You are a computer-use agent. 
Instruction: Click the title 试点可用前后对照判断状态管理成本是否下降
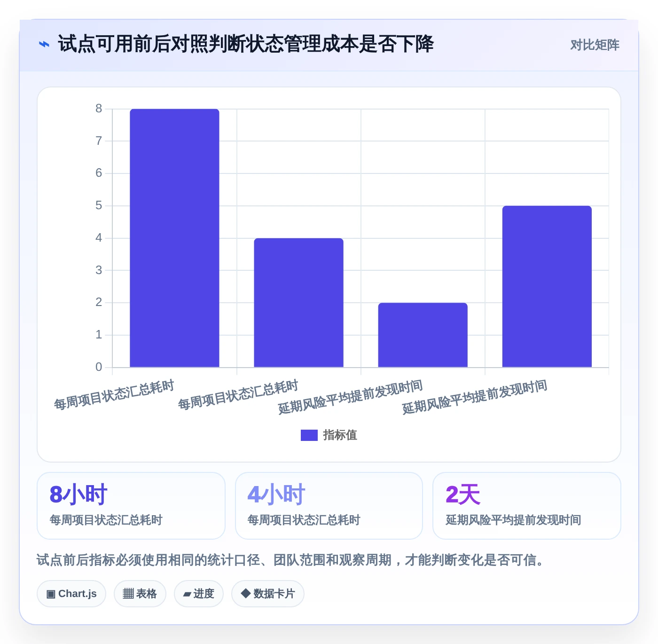[x=246, y=44]
